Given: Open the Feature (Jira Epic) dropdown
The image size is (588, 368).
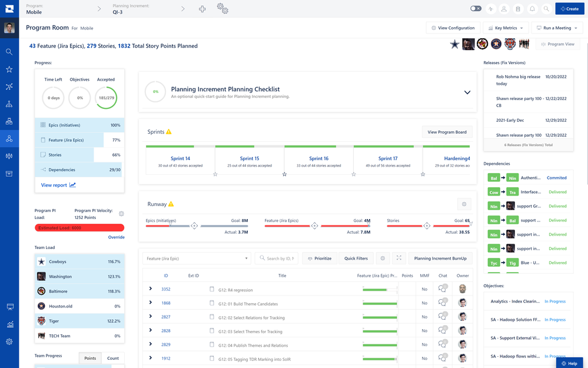Looking at the screenshot, I should tap(197, 258).
